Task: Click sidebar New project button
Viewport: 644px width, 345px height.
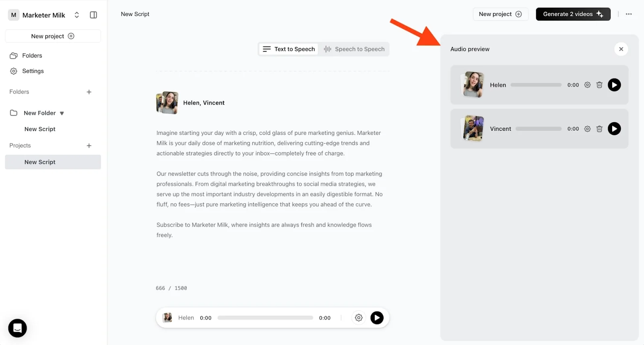Action: click(53, 36)
